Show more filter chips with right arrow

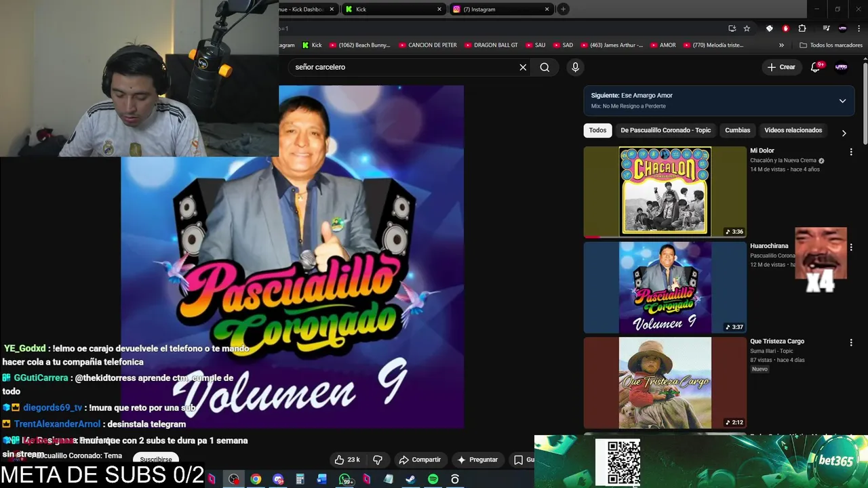tap(844, 133)
